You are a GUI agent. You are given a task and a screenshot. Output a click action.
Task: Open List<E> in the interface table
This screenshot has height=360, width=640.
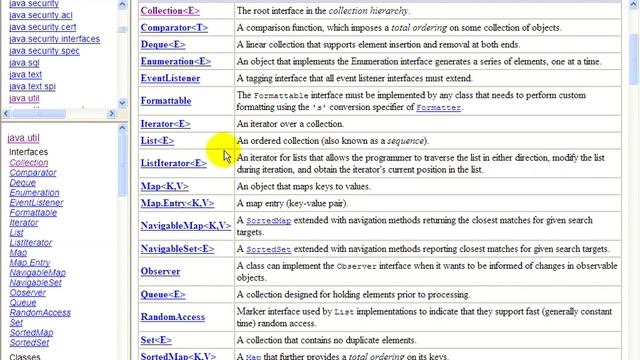tap(157, 141)
